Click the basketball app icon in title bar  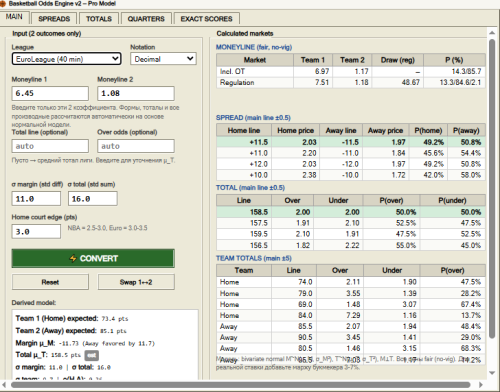[x=3, y=4]
